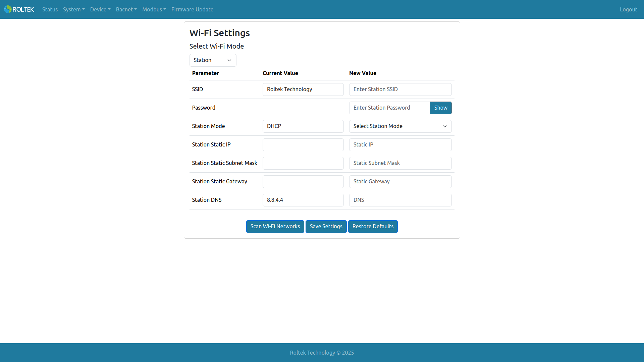Click the Station Static Gateway row label
Screen dimensions: 644x362
click(219, 182)
